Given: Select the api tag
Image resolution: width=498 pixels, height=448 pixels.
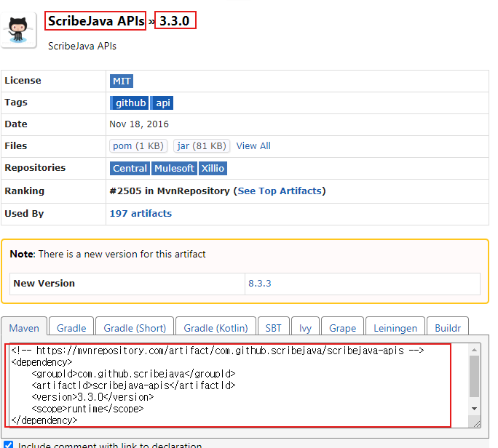Looking at the screenshot, I should [162, 103].
